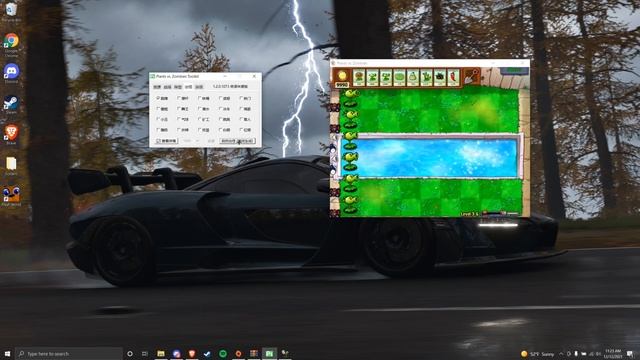Select the dark black plant seed packet
Viewport: 640px width, 360px height.
[440, 77]
